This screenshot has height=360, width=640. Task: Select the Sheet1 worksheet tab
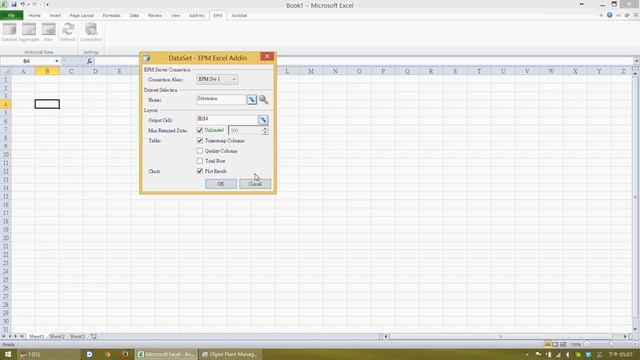click(x=36, y=336)
